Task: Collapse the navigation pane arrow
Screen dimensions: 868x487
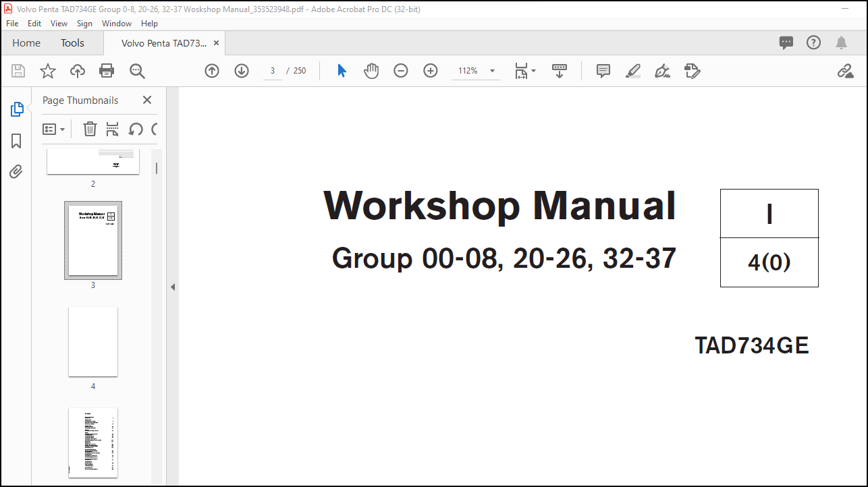Action: (x=172, y=287)
